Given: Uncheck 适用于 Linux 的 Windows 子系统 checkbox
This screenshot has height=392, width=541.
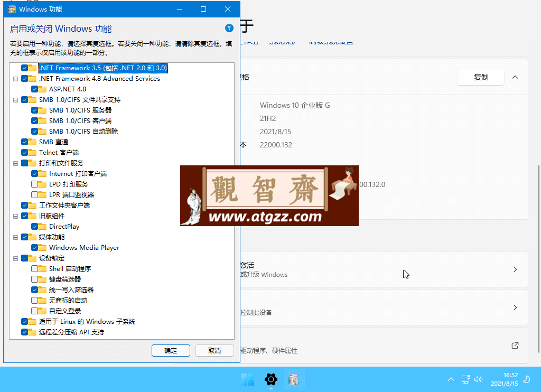Looking at the screenshot, I should click(24, 322).
